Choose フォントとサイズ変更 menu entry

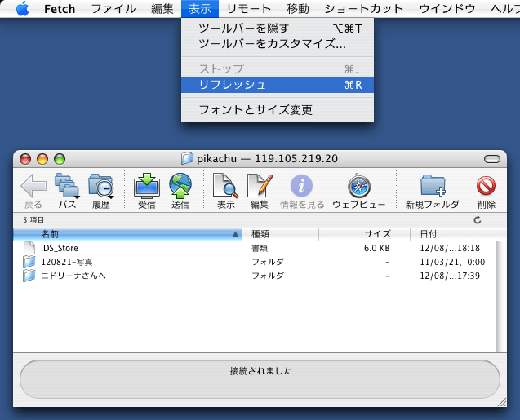point(278,109)
